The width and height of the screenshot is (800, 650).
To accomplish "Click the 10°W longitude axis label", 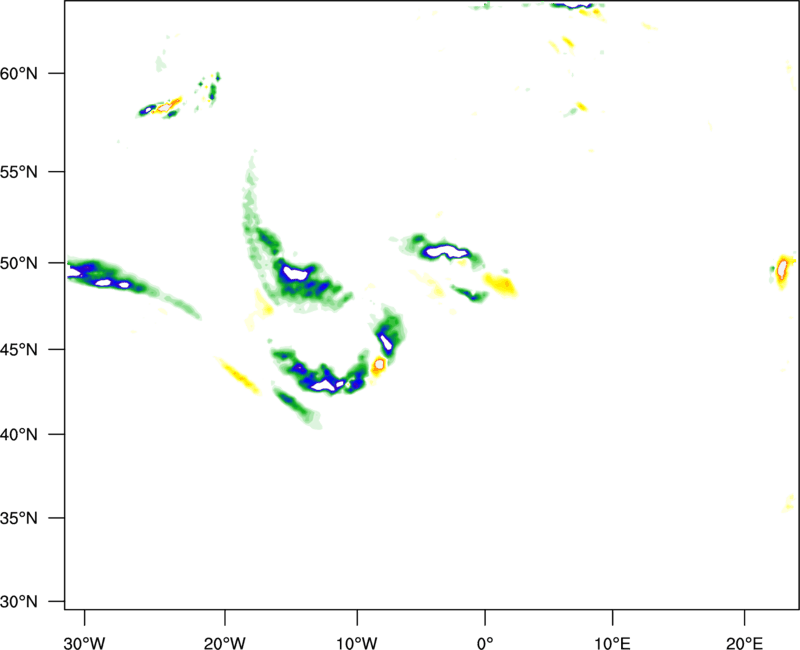I will pyautogui.click(x=356, y=643).
